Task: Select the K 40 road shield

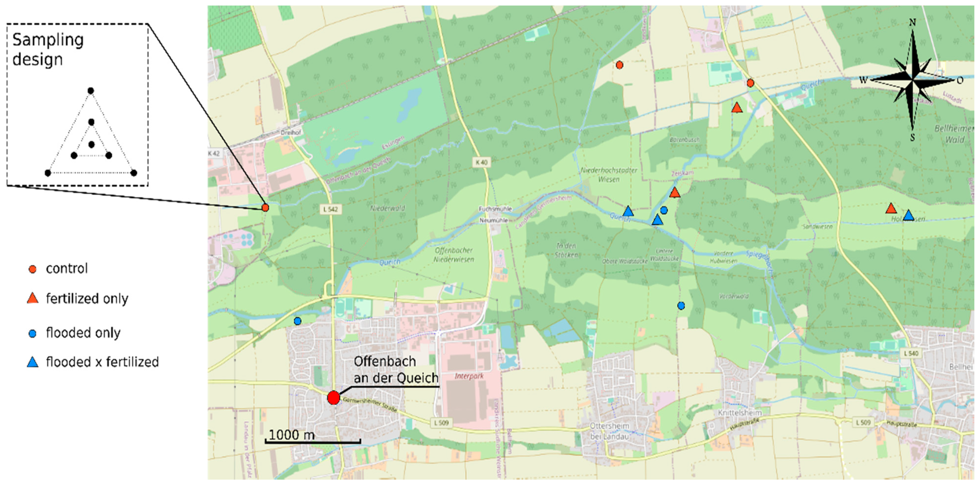Action: [481, 162]
